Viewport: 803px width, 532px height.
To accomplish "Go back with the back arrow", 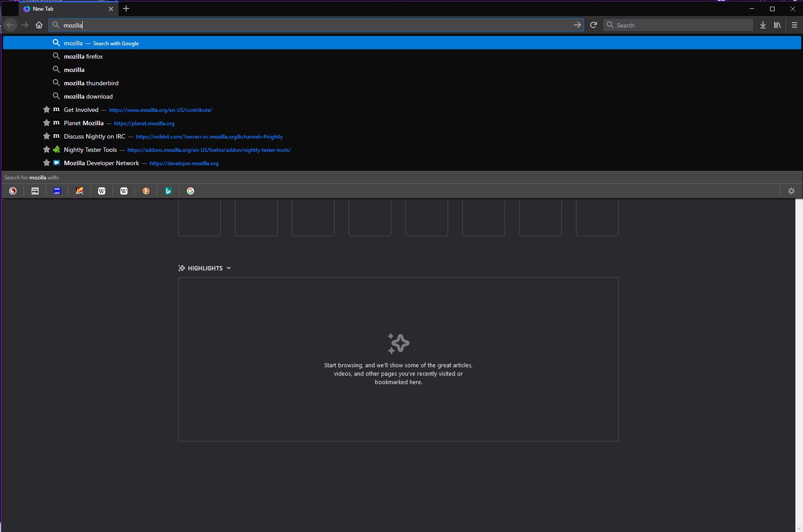I will point(10,25).
